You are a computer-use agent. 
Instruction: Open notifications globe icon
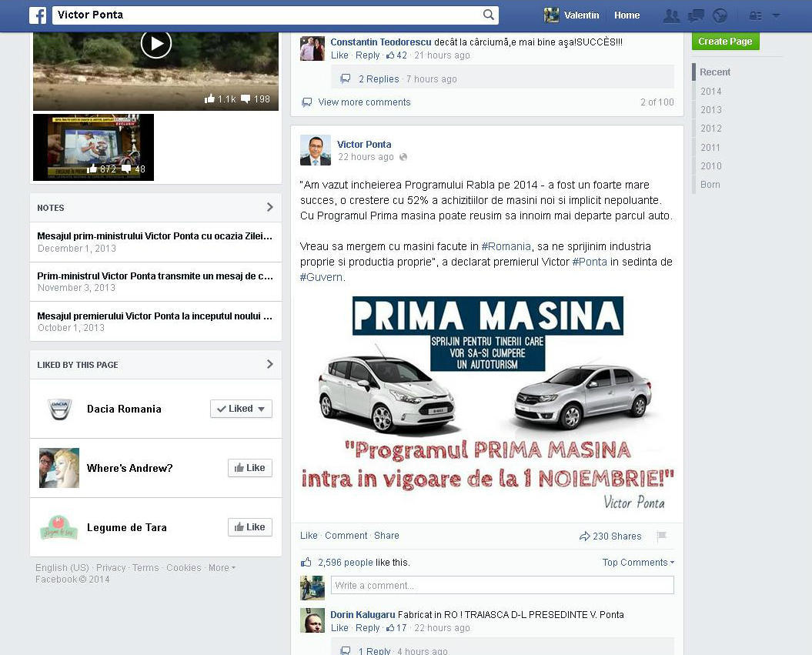click(x=720, y=16)
